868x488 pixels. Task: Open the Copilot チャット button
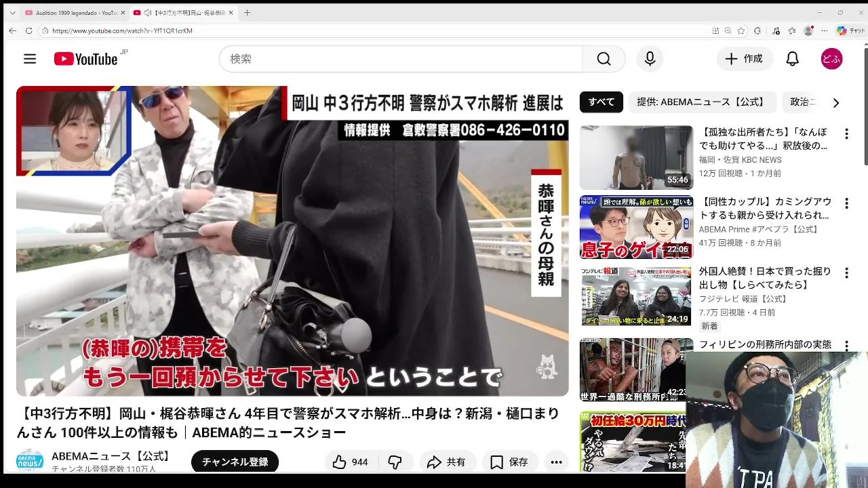(850, 30)
